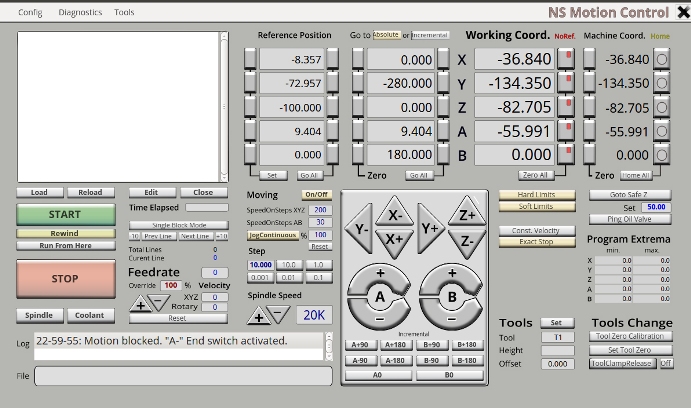Click the File path input field
Viewport: 691px width, 408px height.
(183, 376)
